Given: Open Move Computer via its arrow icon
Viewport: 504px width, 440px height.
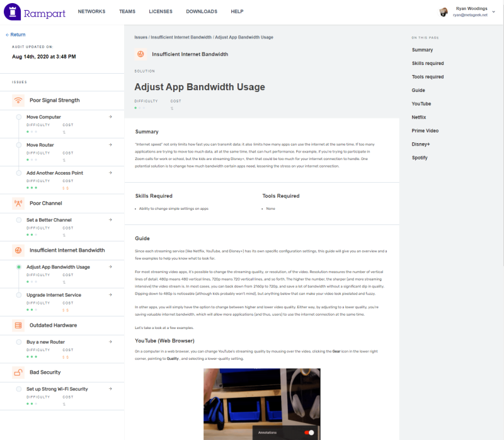Looking at the screenshot, I should click(110, 117).
